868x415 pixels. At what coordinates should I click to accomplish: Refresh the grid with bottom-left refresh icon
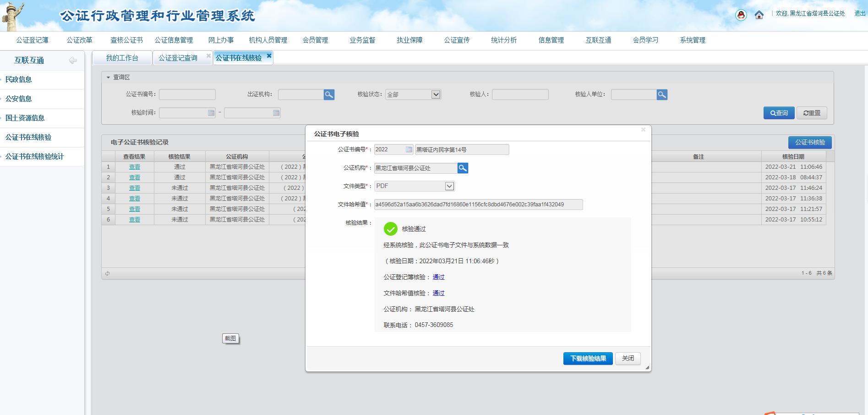pos(107,273)
